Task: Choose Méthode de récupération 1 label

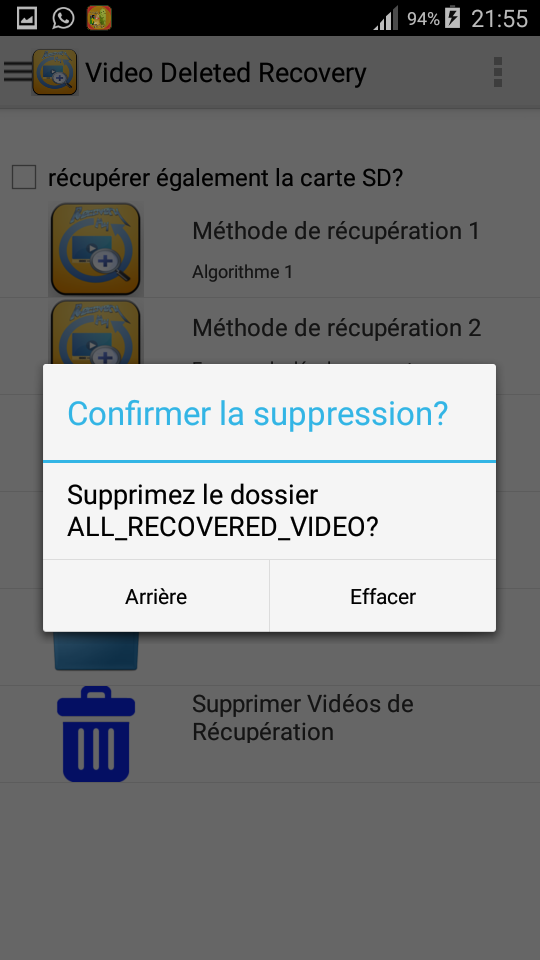Action: (x=336, y=231)
